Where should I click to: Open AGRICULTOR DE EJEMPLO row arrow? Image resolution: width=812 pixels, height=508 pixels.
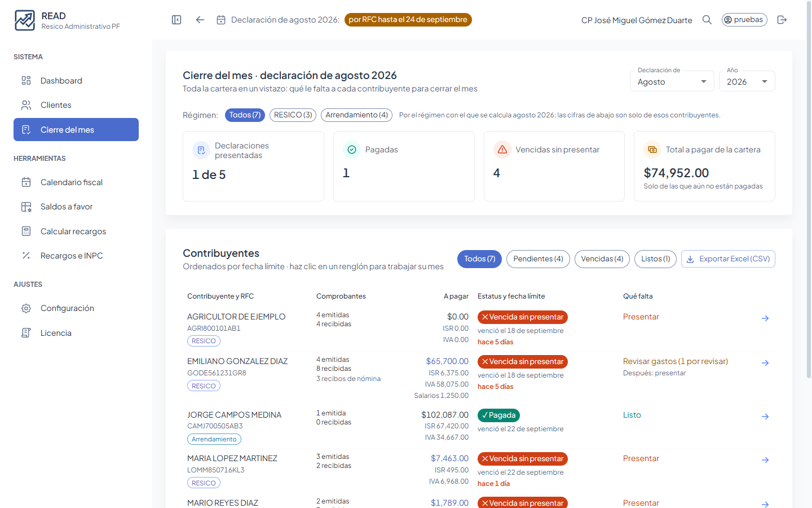pyautogui.click(x=765, y=318)
